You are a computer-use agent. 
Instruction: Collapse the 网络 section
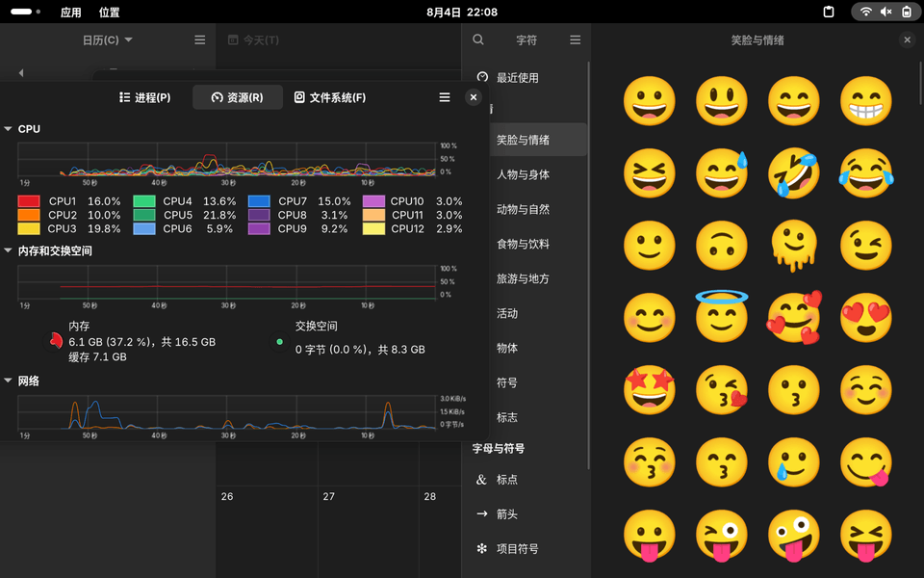tap(9, 381)
